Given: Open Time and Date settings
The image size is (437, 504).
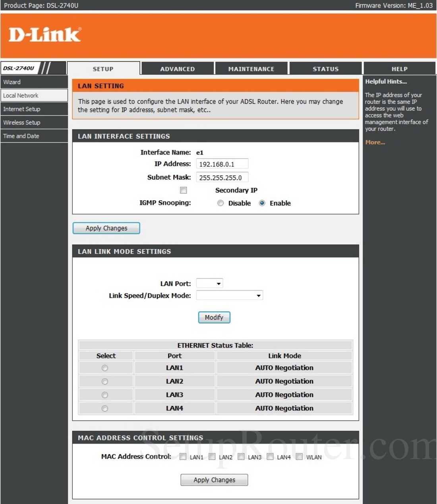Looking at the screenshot, I should tap(34, 136).
